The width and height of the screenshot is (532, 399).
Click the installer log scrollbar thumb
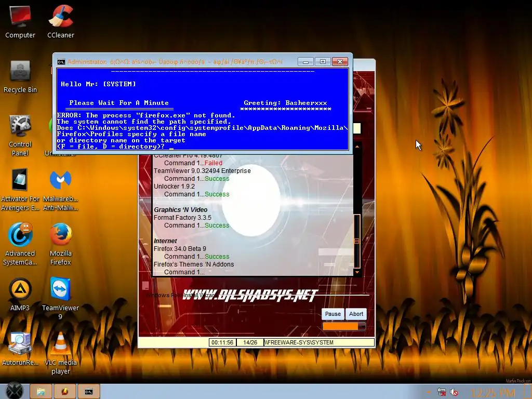(356, 241)
